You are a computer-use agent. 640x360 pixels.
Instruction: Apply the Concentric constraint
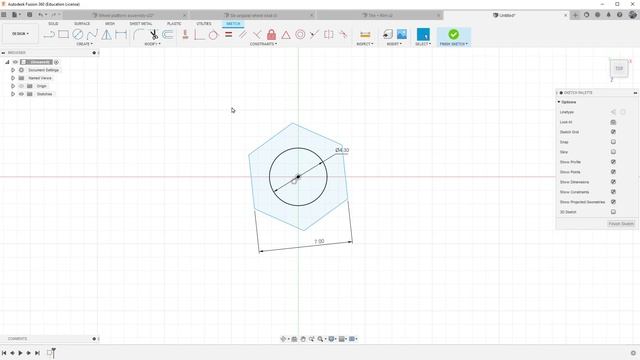click(x=300, y=34)
